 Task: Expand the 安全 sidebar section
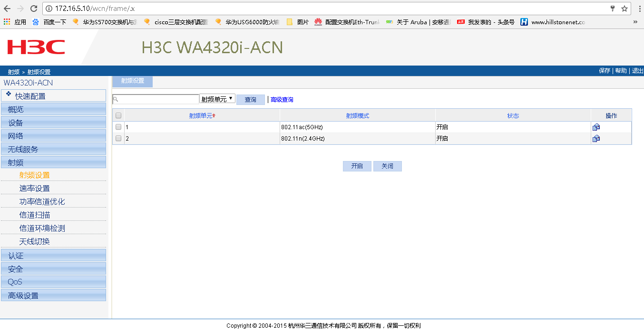pyautogui.click(x=53, y=268)
